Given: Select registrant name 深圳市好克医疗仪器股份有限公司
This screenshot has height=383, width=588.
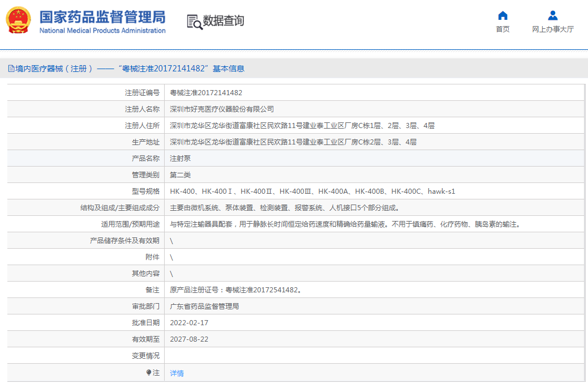Looking at the screenshot, I should pyautogui.click(x=222, y=109).
